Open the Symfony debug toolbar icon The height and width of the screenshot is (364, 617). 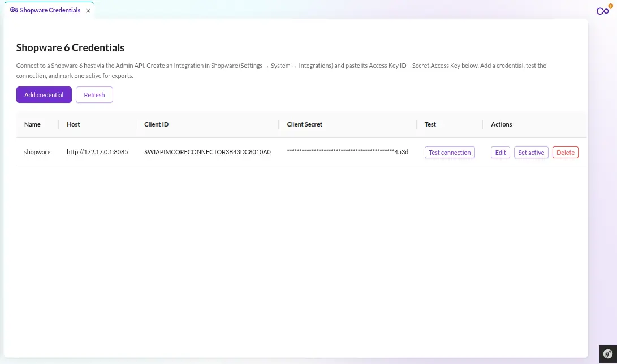pyautogui.click(x=607, y=354)
